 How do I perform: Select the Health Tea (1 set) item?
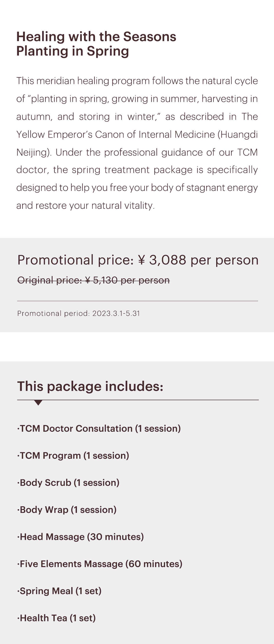click(x=57, y=618)
